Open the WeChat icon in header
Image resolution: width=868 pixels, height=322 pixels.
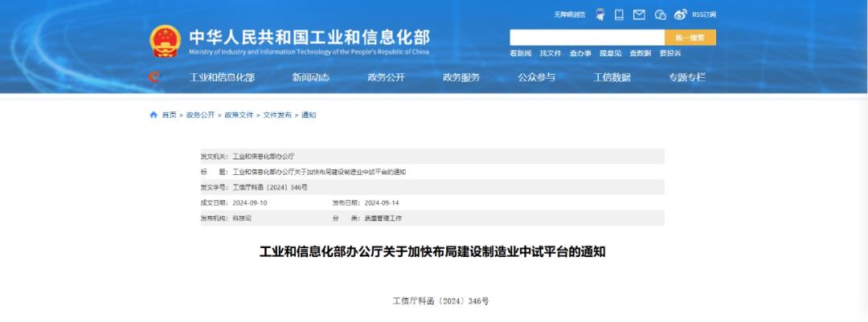pos(660,15)
